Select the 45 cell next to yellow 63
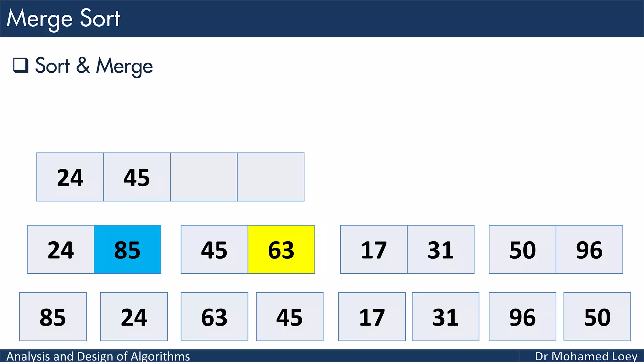This screenshot has width=644, height=362. click(214, 250)
